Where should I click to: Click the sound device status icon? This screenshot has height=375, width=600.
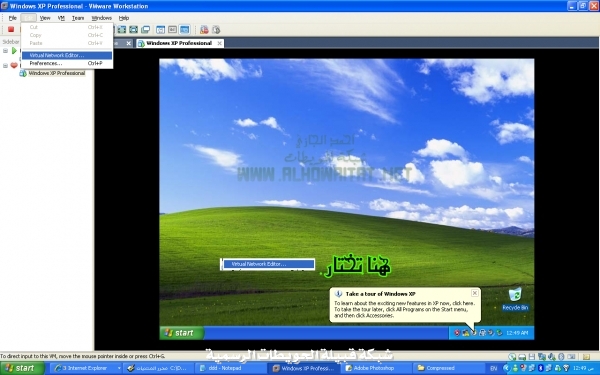pos(551,357)
